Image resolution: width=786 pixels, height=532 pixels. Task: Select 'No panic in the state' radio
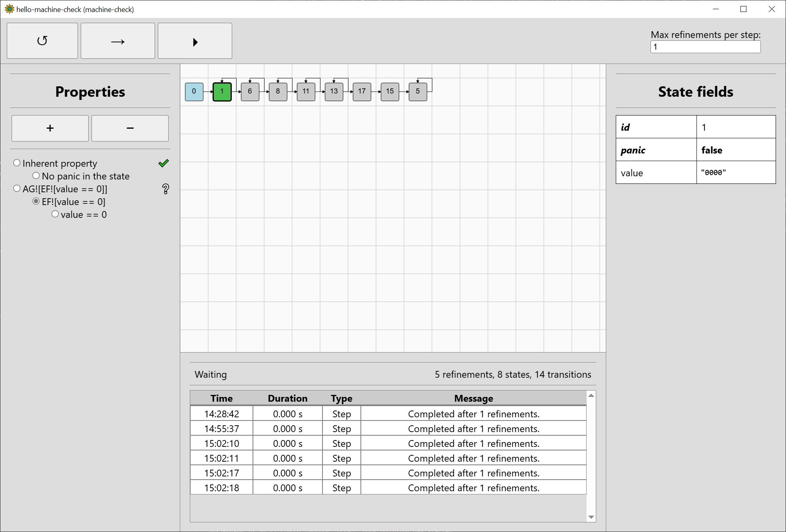coord(36,176)
